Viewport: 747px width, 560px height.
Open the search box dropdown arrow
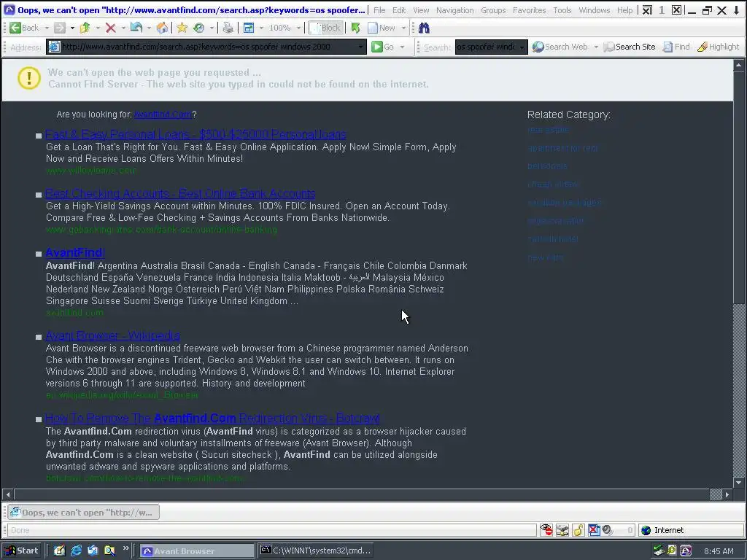click(x=522, y=47)
